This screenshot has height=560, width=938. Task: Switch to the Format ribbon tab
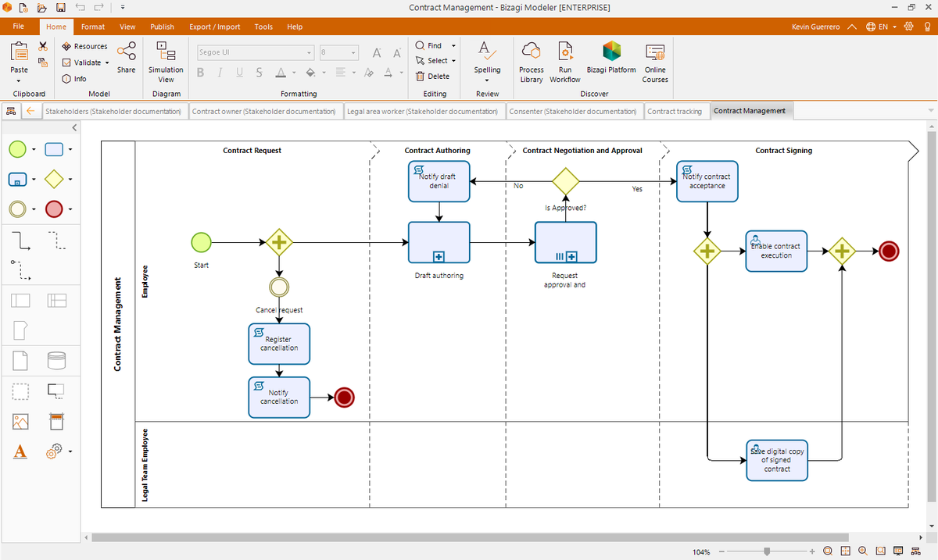point(93,27)
